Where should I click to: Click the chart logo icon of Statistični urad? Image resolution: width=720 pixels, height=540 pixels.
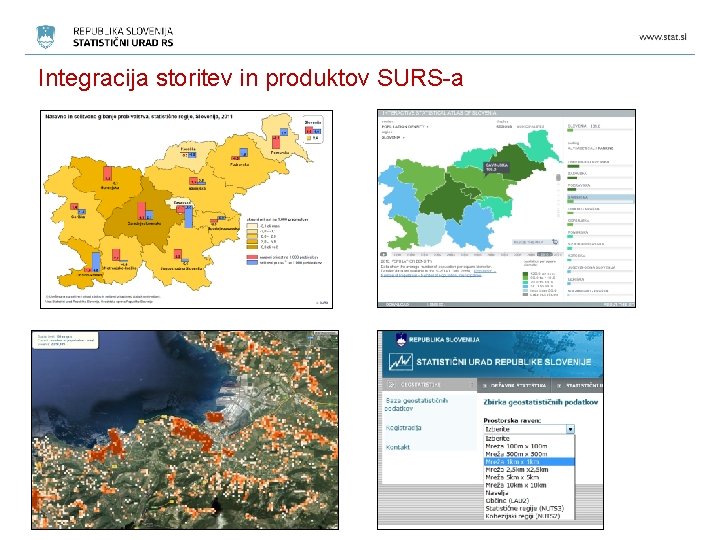click(401, 362)
